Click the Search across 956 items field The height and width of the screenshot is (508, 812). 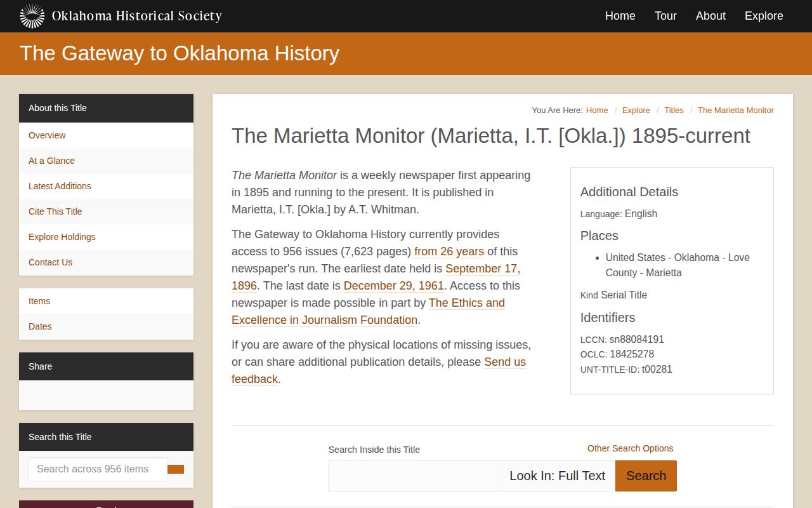point(98,469)
